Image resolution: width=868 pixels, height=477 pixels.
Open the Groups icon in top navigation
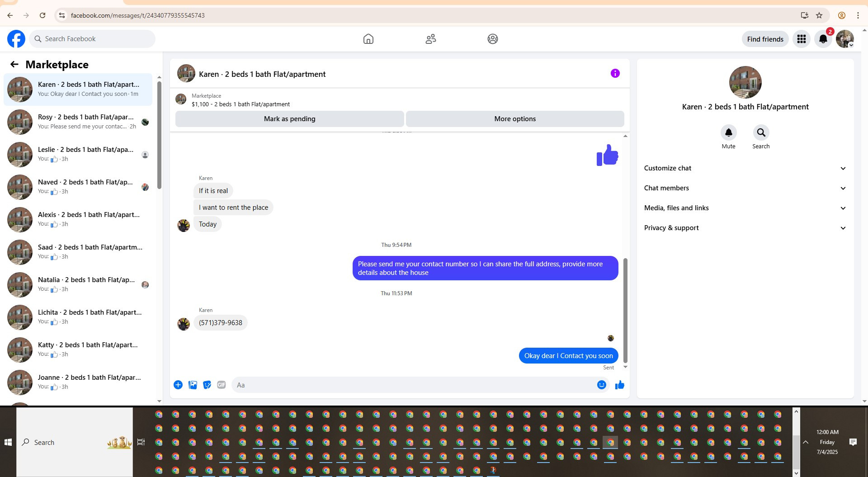pos(493,39)
